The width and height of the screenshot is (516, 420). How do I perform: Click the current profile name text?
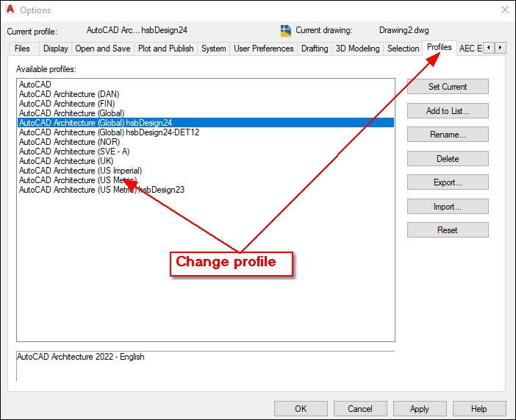tap(137, 30)
